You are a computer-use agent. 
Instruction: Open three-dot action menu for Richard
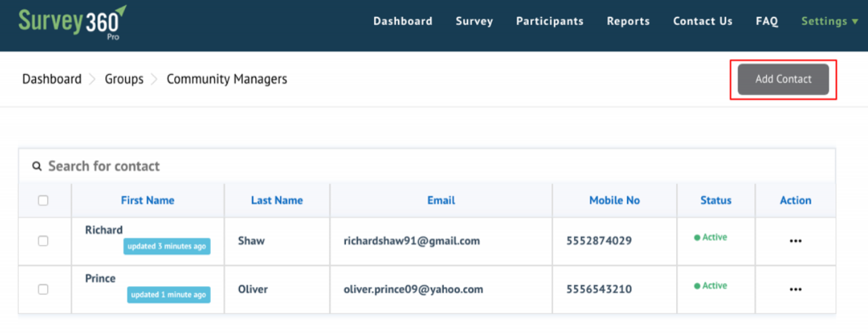pos(795,241)
